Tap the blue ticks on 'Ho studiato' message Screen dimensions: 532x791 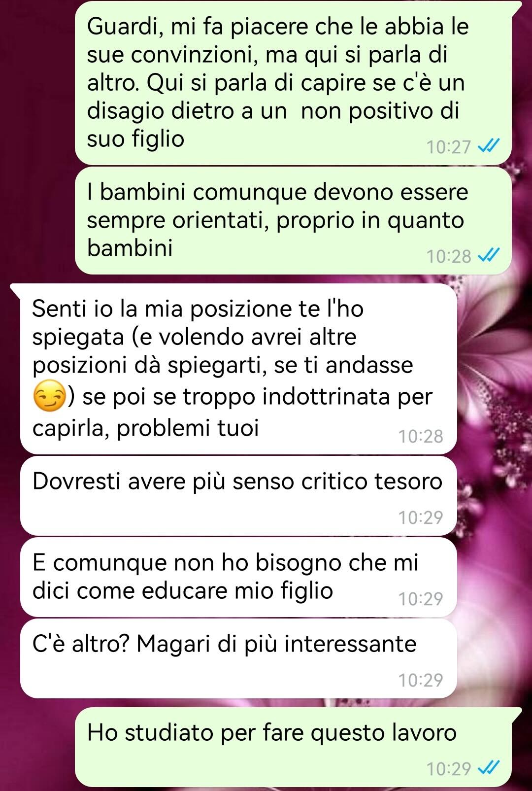(x=489, y=768)
